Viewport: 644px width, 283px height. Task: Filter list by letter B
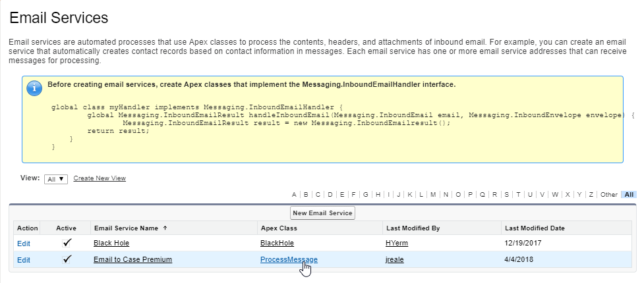click(306, 195)
